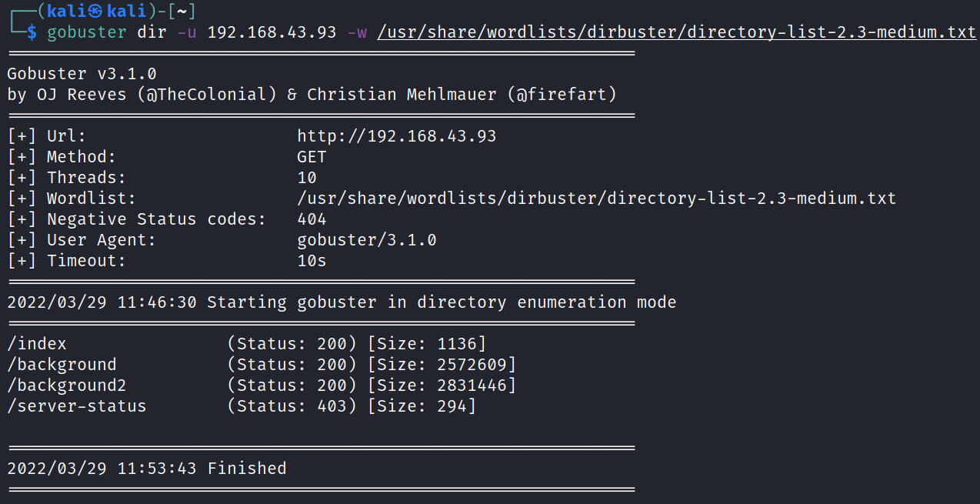Click the /background2 result path

67,385
